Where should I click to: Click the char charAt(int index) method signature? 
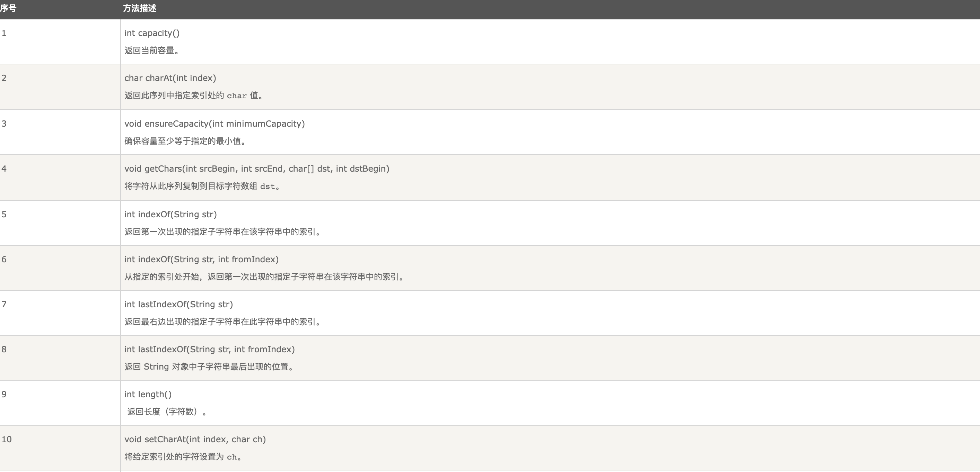(170, 78)
